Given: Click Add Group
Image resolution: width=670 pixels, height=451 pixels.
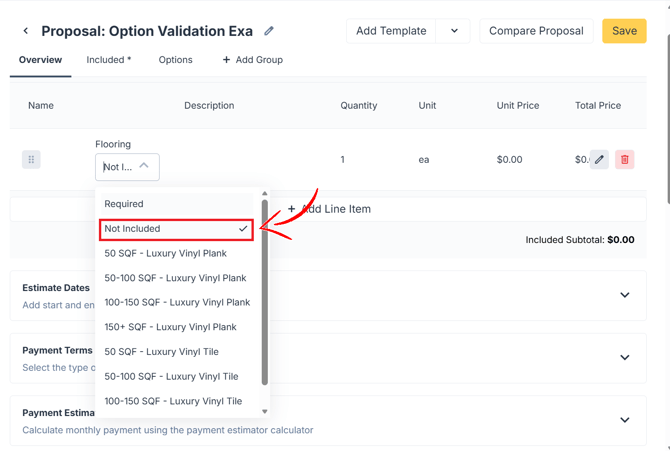Looking at the screenshot, I should [253, 60].
